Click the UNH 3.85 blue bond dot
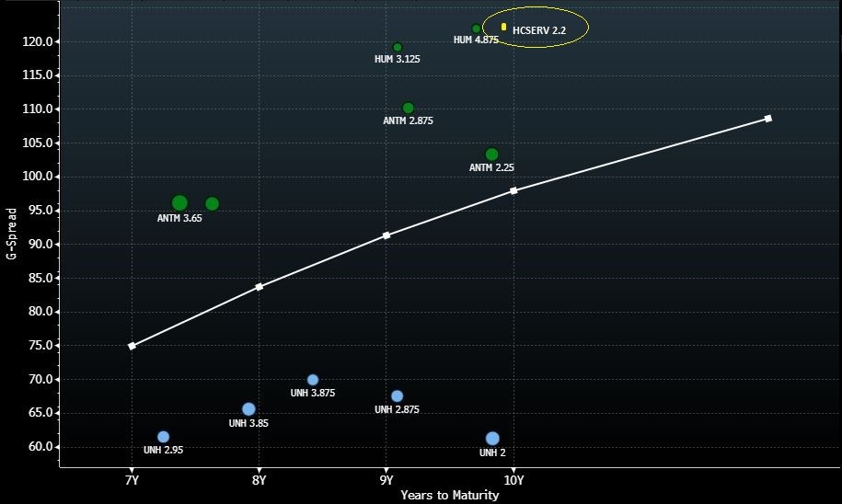Image resolution: width=842 pixels, height=504 pixels. click(248, 409)
